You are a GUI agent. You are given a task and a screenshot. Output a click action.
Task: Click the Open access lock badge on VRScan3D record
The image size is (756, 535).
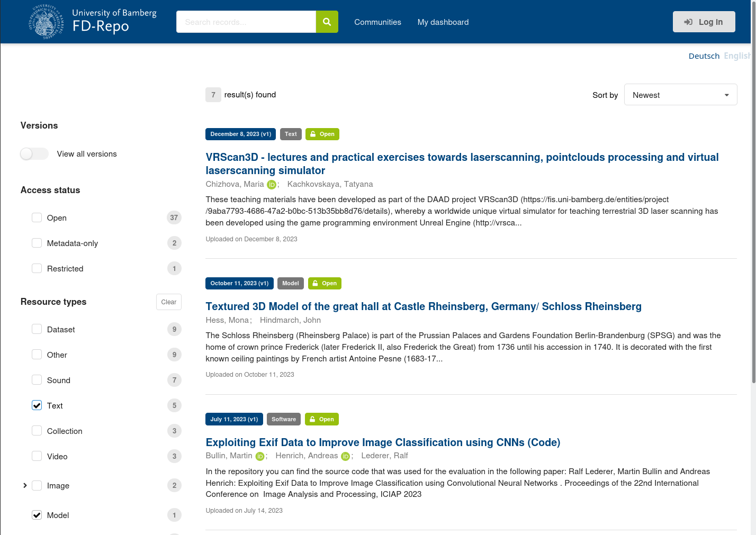point(322,134)
